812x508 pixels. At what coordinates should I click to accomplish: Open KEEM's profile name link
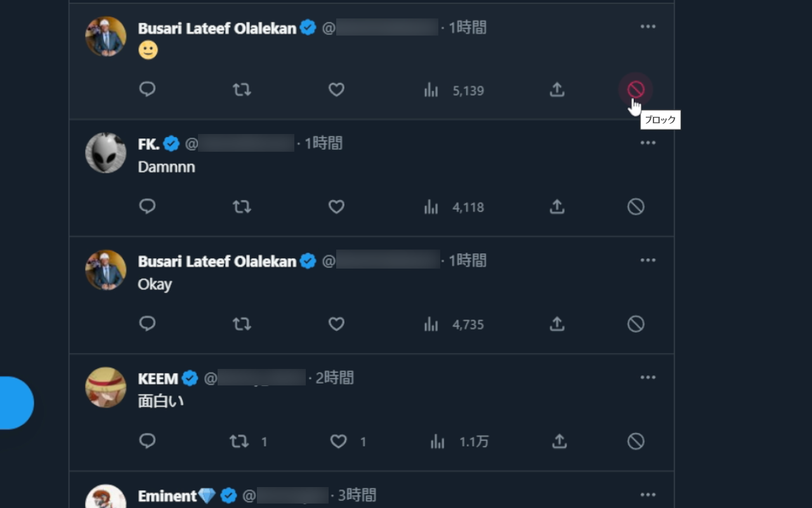(158, 378)
